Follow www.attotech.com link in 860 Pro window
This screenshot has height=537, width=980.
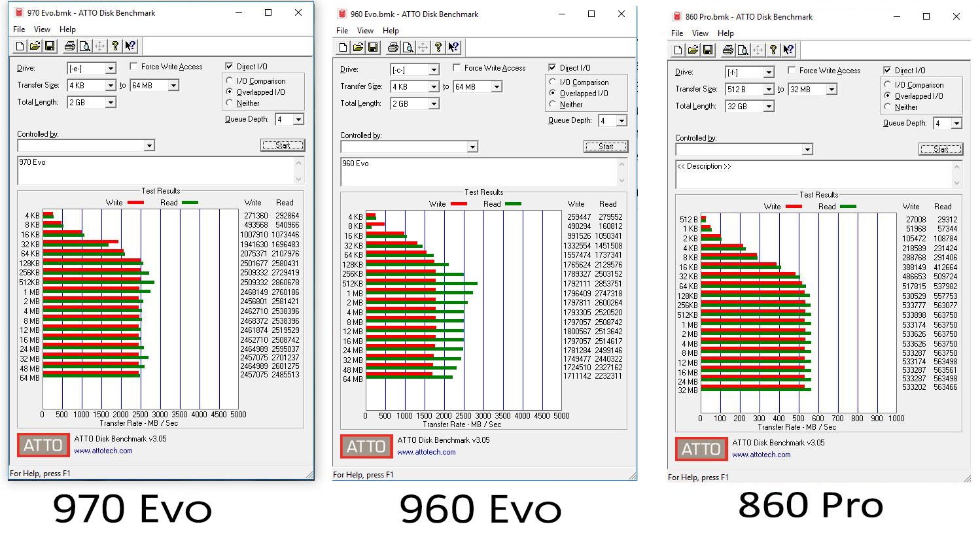(761, 455)
